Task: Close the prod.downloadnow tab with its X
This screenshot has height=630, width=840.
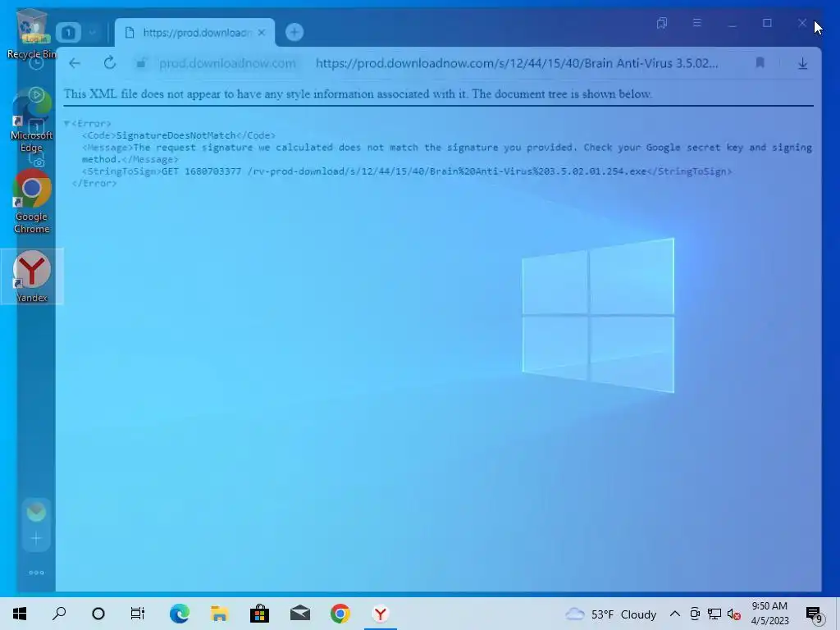Action: click(x=262, y=33)
